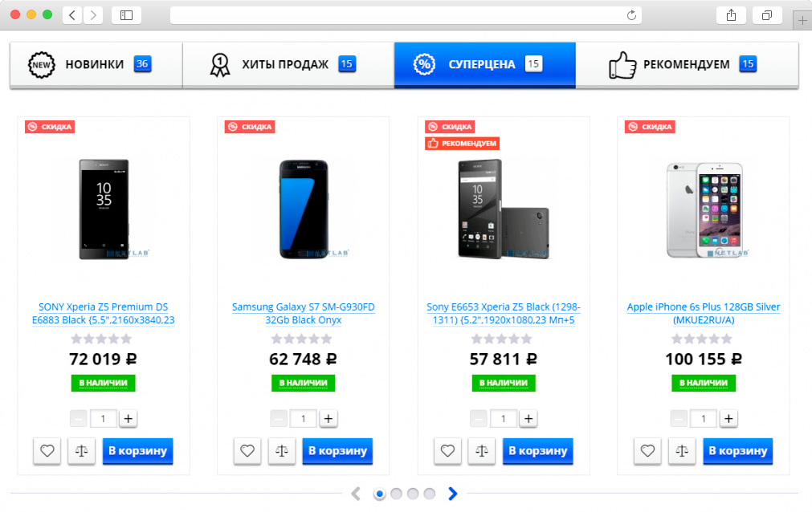812x512 pixels.
Task: Click Safari's share icon
Action: coord(731,15)
